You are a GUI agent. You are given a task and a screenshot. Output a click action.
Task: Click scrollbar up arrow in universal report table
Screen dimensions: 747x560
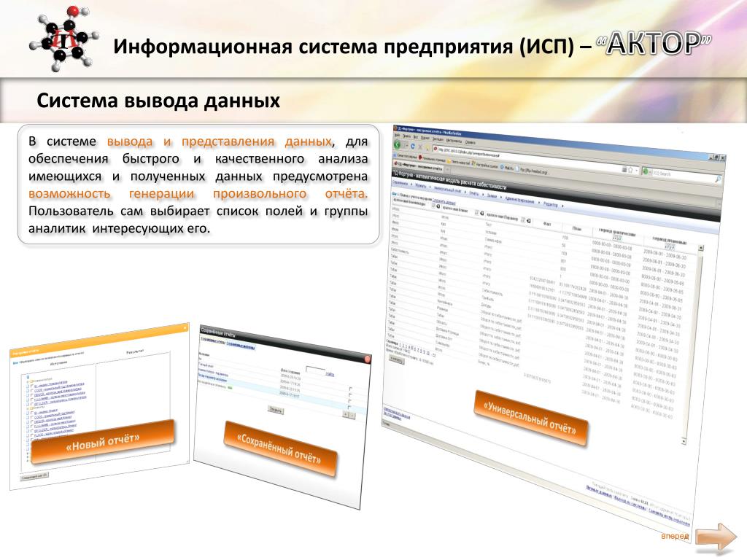click(x=701, y=248)
